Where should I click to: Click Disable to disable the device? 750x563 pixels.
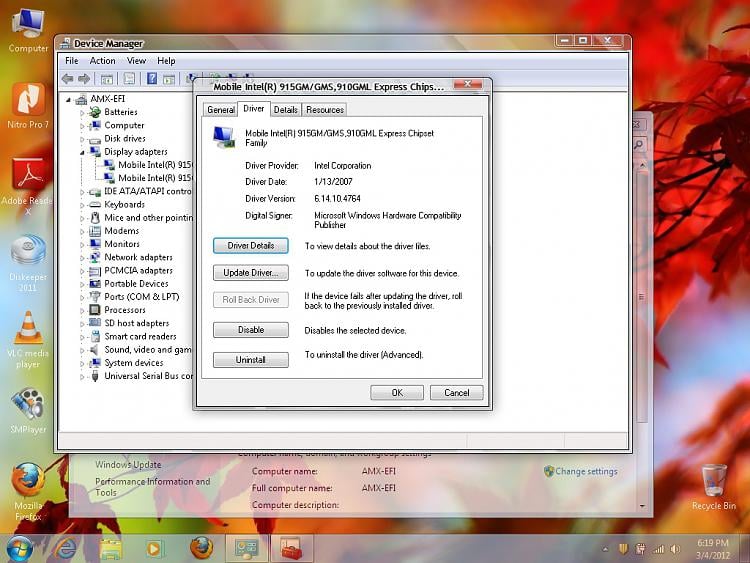click(x=251, y=330)
